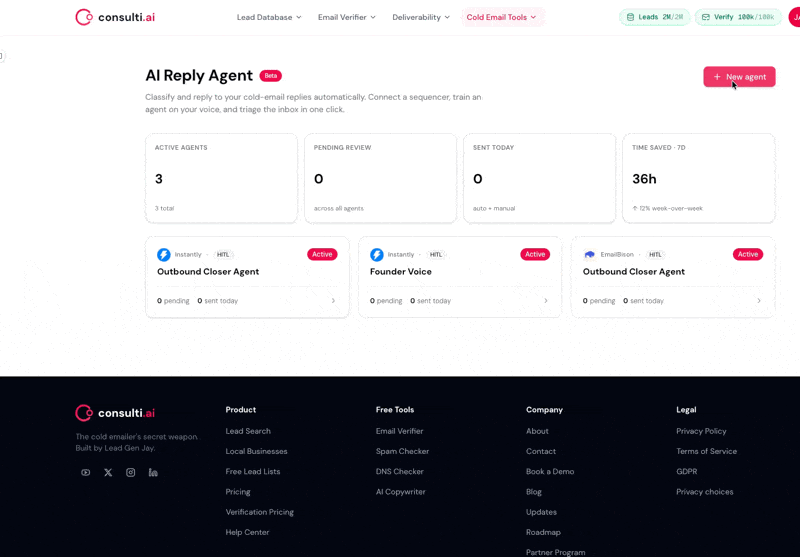Open the Privacy choices footer link
800x557 pixels.
[x=705, y=492]
